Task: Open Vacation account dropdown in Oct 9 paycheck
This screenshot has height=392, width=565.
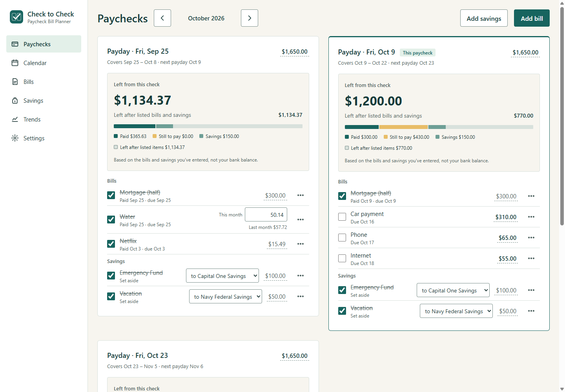Action: (x=456, y=311)
